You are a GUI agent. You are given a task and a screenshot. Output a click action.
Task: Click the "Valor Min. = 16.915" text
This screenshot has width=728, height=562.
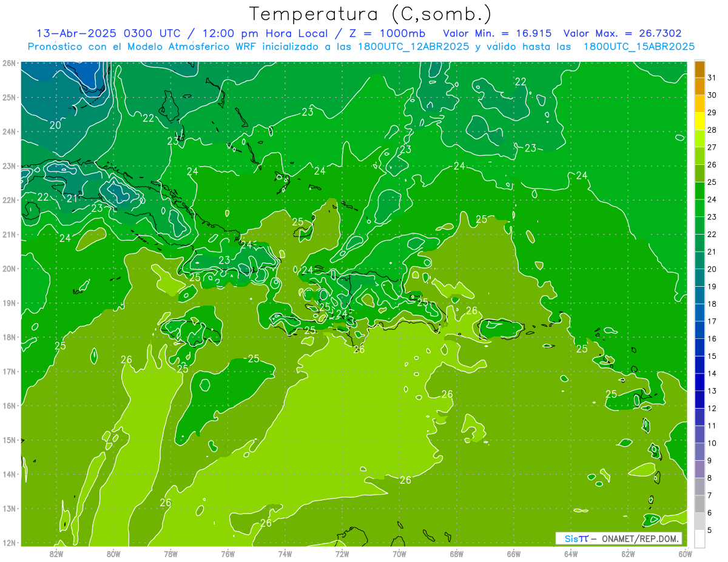[498, 33]
